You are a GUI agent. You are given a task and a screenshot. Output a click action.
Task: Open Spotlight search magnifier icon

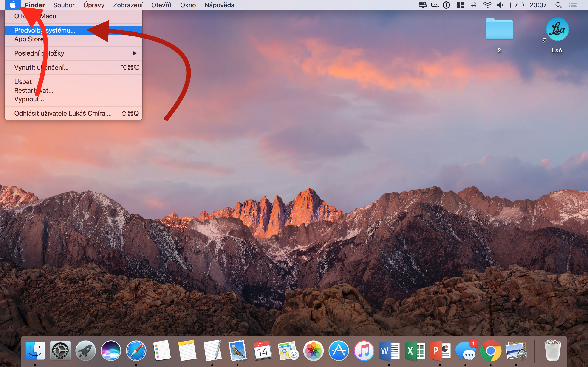(558, 5)
